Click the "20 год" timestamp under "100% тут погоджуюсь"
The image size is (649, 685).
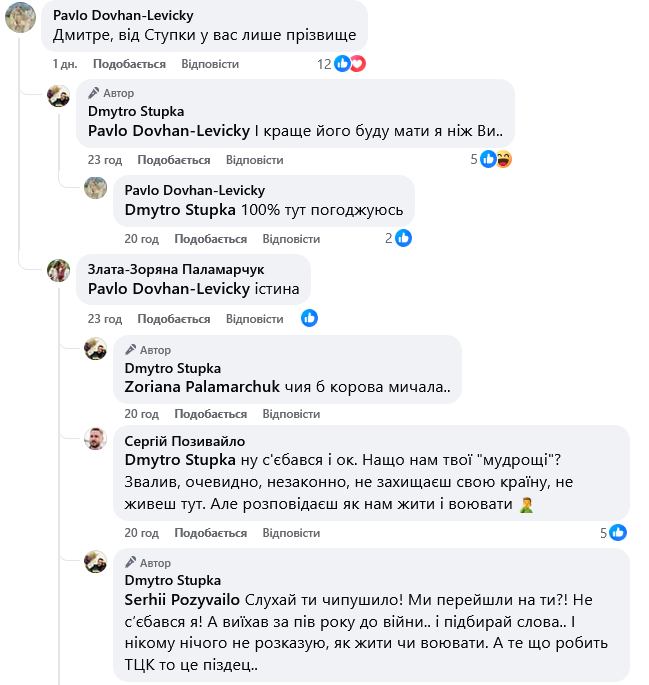point(142,239)
